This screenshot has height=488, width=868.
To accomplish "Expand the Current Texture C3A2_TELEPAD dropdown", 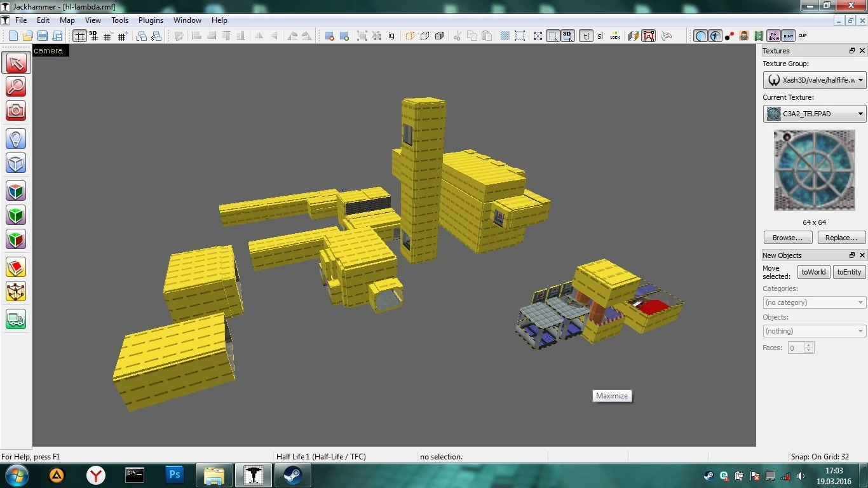I will 814,114.
